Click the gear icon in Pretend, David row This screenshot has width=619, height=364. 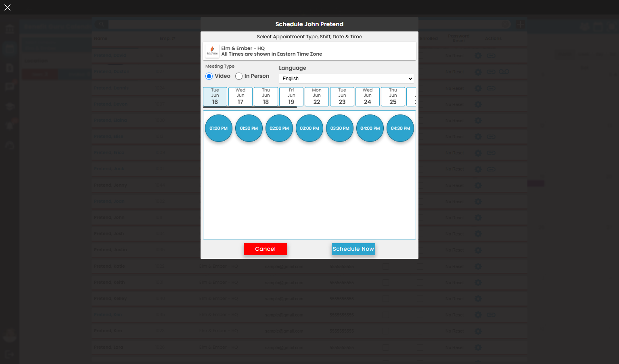[x=478, y=56]
